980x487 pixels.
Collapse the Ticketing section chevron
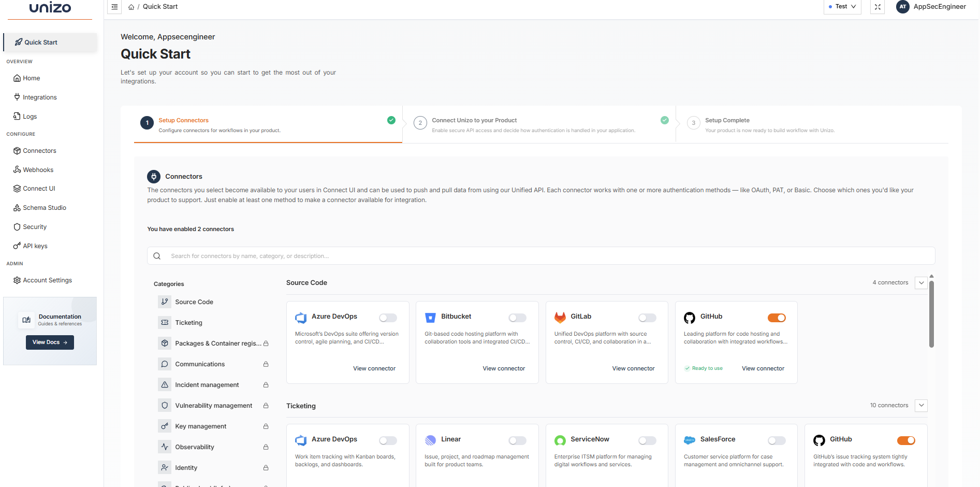(921, 405)
